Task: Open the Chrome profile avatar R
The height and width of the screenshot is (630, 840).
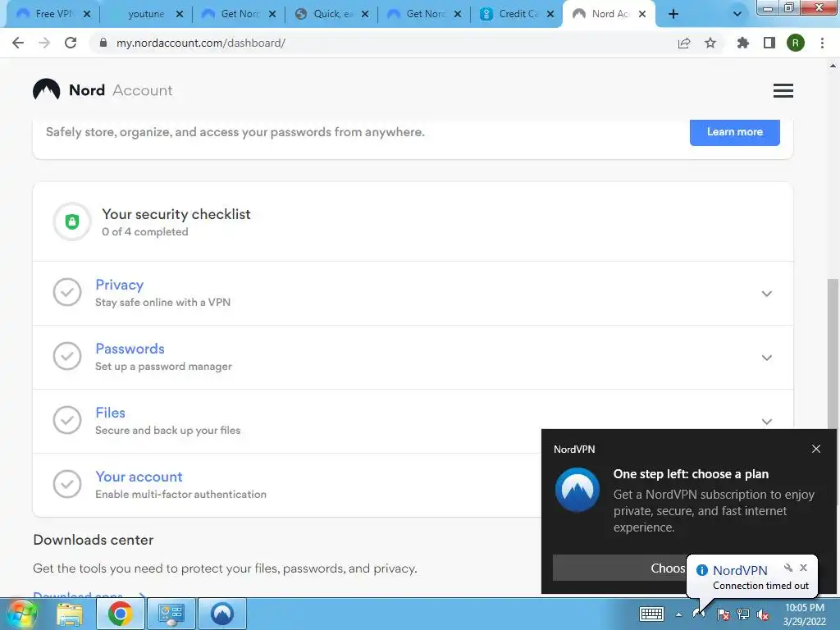Action: 796,43
